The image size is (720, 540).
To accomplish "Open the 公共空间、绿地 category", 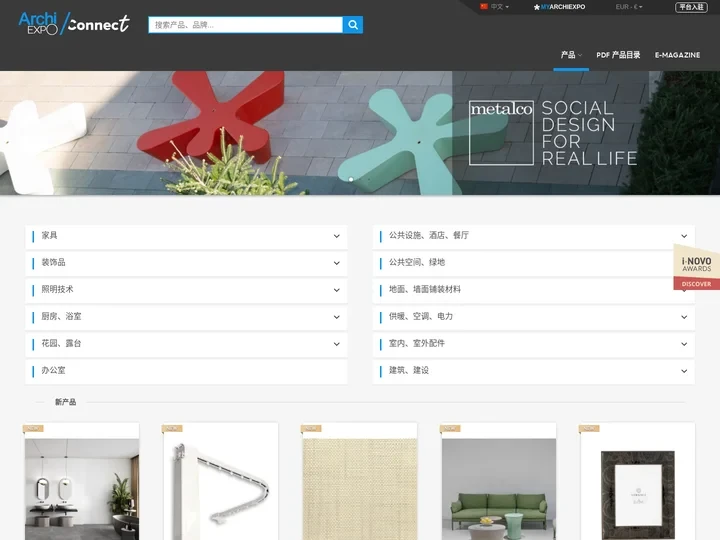I will tap(534, 263).
